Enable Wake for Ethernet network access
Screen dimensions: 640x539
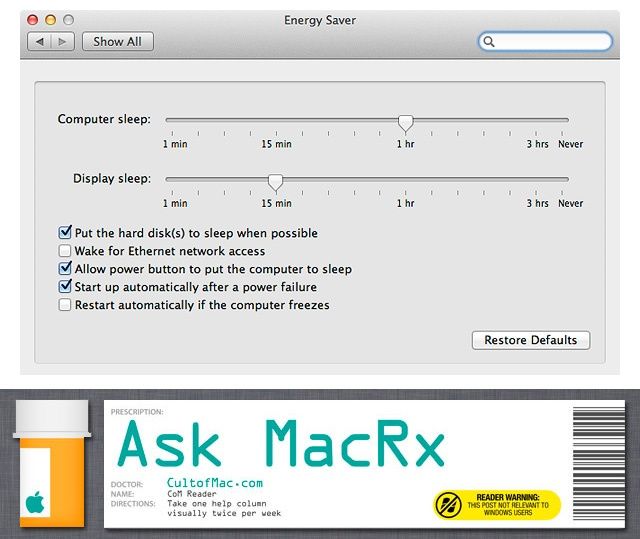[x=65, y=251]
